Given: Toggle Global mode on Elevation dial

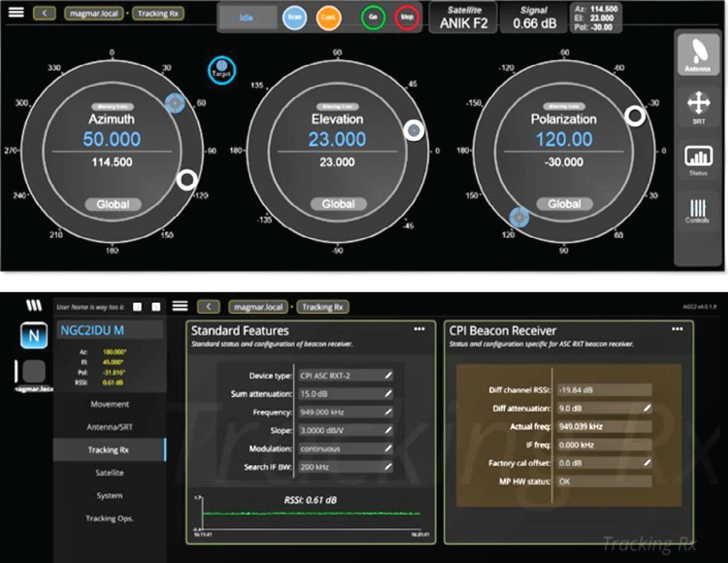Looking at the screenshot, I should click(339, 204).
